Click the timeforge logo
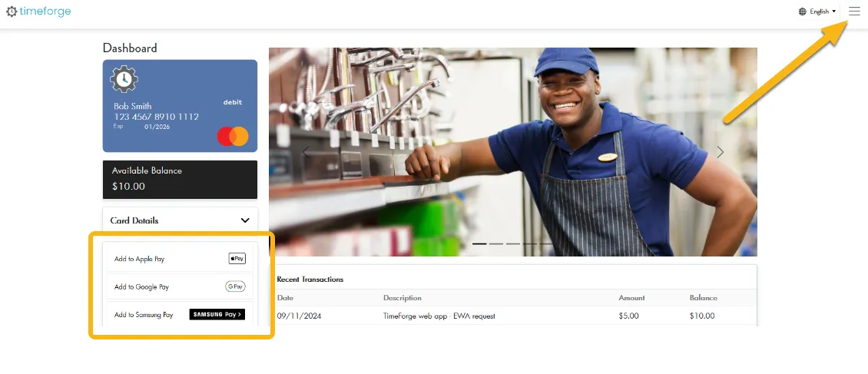 [38, 11]
